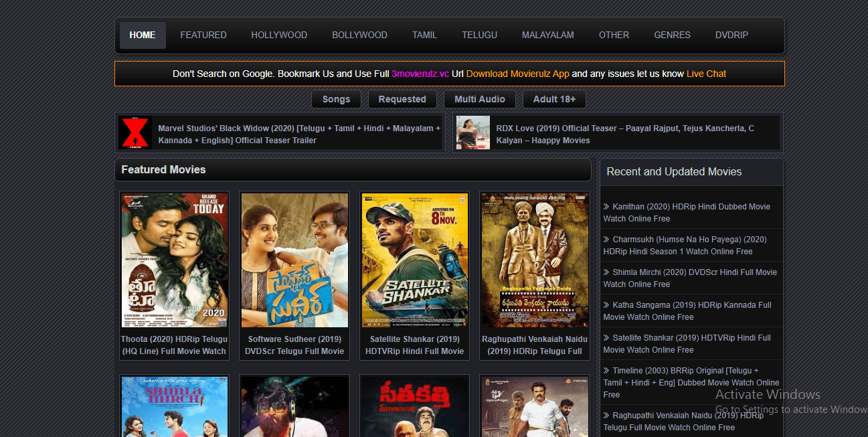Open the Black Widow trailer thumbnail
The height and width of the screenshot is (437, 868).
135,133
